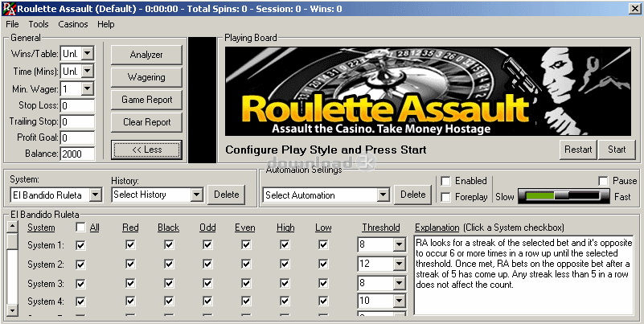Click the Black column header
Image resolution: width=644 pixels, height=324 pixels.
click(x=168, y=228)
